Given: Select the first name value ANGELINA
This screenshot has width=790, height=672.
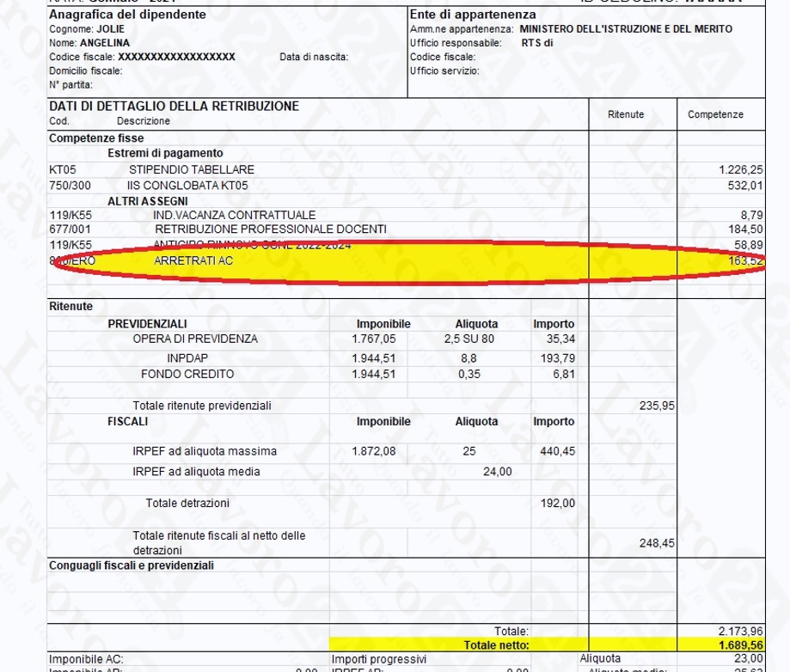Looking at the screenshot, I should pos(105,43).
